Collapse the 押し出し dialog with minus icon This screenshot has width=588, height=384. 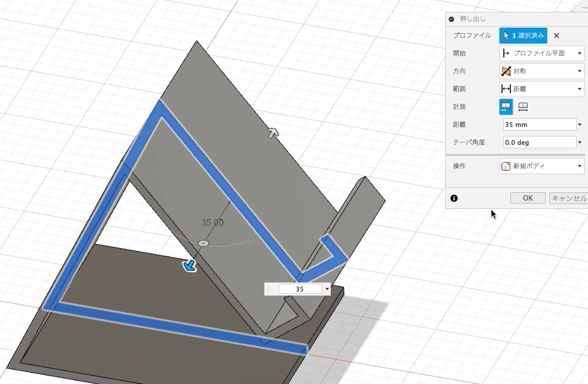click(452, 19)
